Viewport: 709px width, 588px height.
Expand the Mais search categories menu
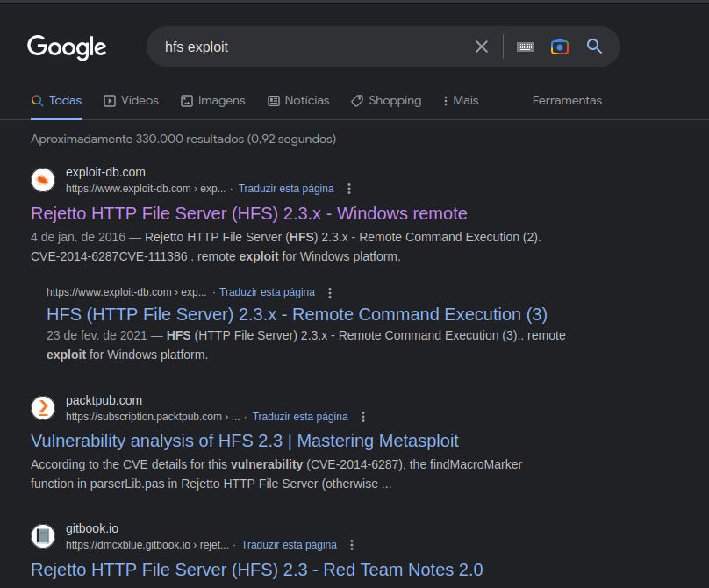pyautogui.click(x=461, y=100)
